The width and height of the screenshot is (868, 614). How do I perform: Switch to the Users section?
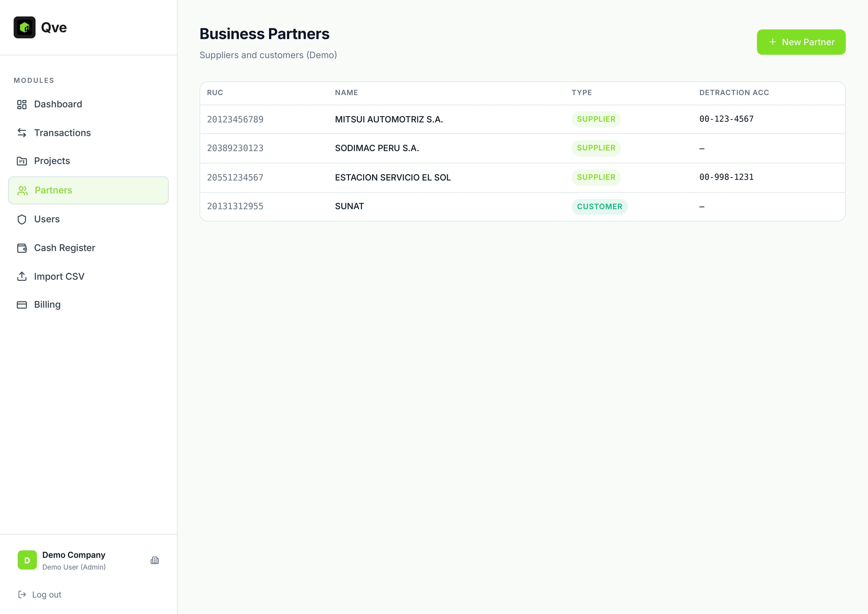coord(47,219)
